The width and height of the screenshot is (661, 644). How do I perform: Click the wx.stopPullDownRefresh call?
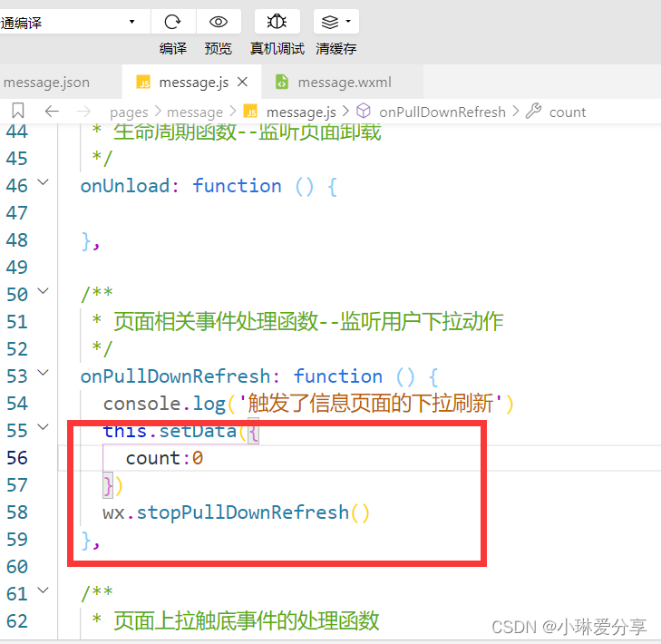(236, 512)
